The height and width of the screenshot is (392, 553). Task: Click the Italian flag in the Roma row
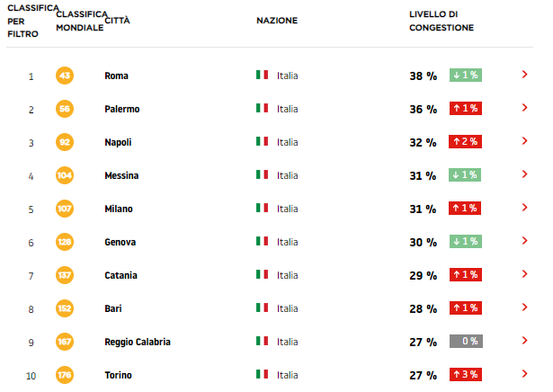[262, 75]
